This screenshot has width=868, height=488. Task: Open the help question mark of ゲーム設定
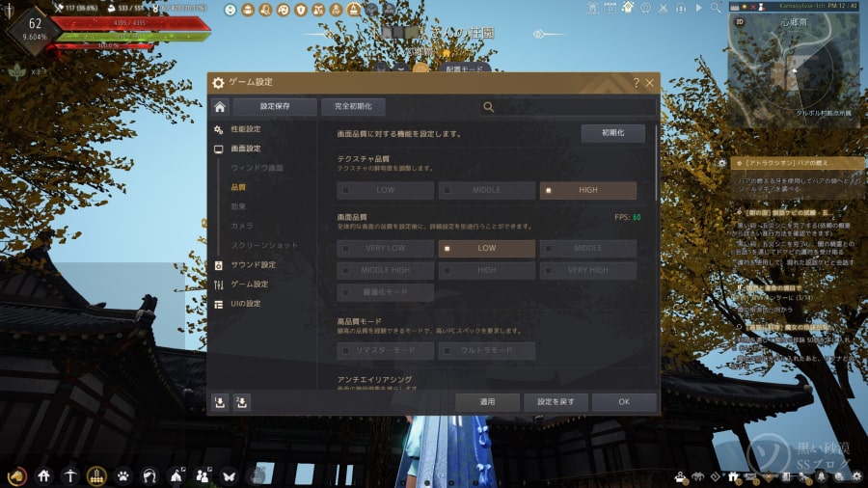pos(637,83)
